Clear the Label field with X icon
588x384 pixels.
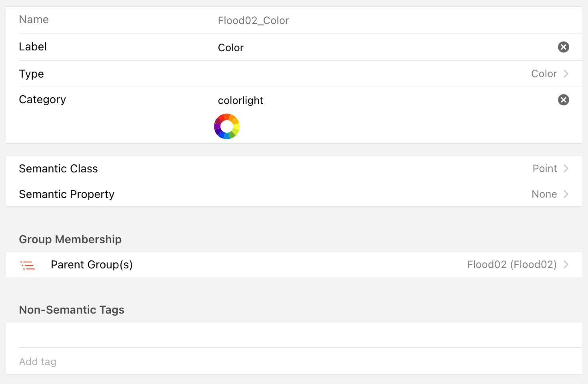coord(563,47)
